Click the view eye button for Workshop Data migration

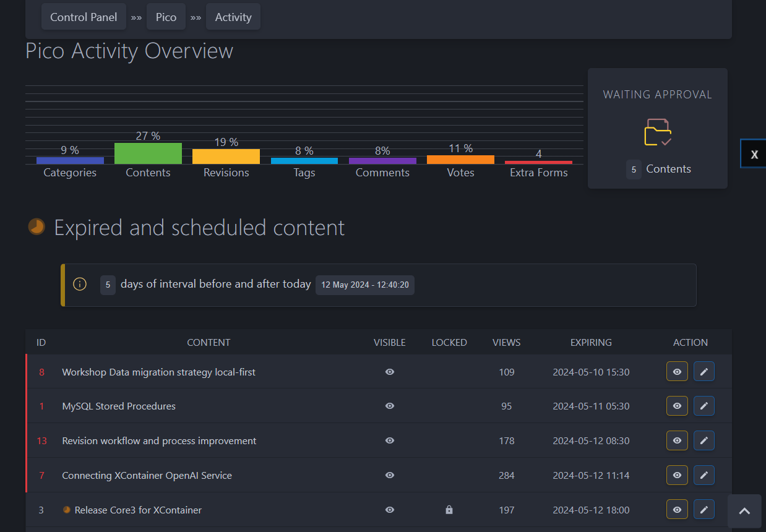click(x=677, y=372)
